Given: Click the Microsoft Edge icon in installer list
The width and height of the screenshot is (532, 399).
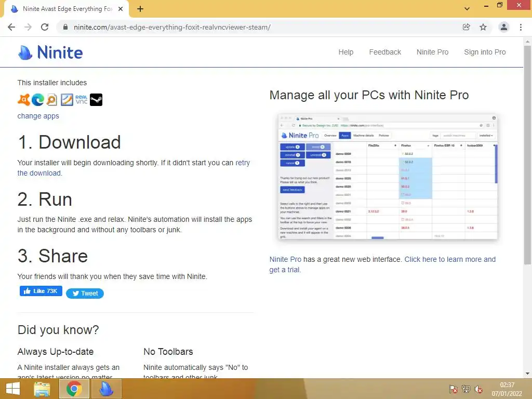Looking at the screenshot, I should [38, 100].
